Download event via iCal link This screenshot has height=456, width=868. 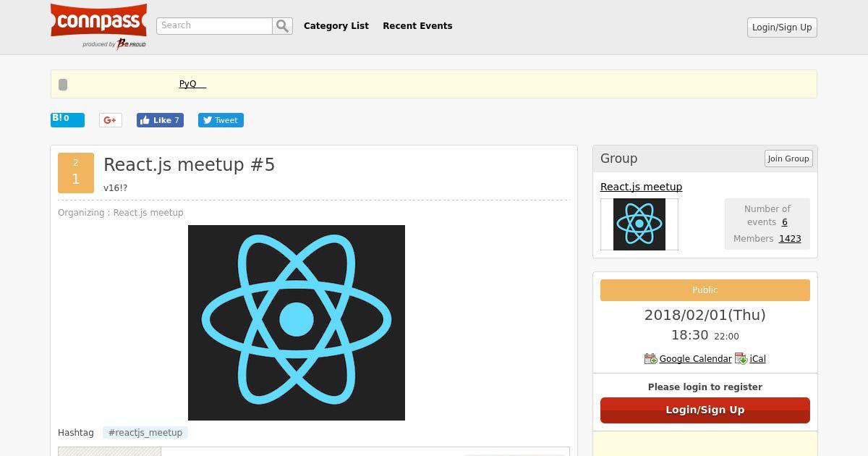coord(757,359)
